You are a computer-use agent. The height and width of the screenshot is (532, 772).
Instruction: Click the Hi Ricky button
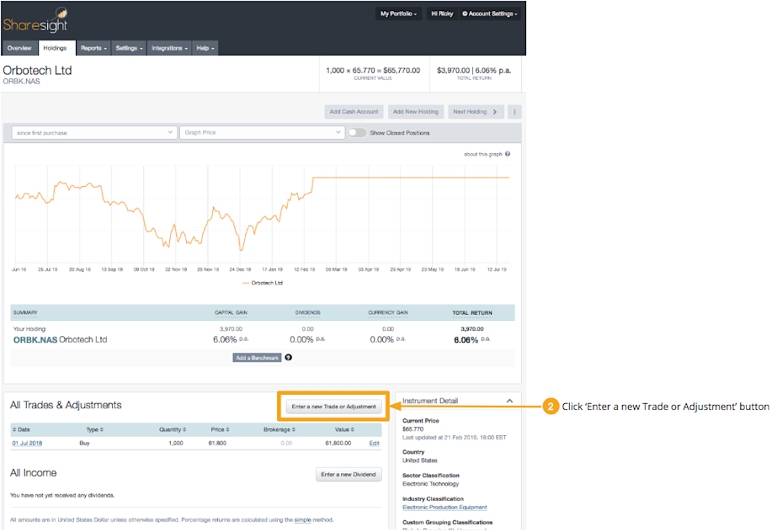442,13
